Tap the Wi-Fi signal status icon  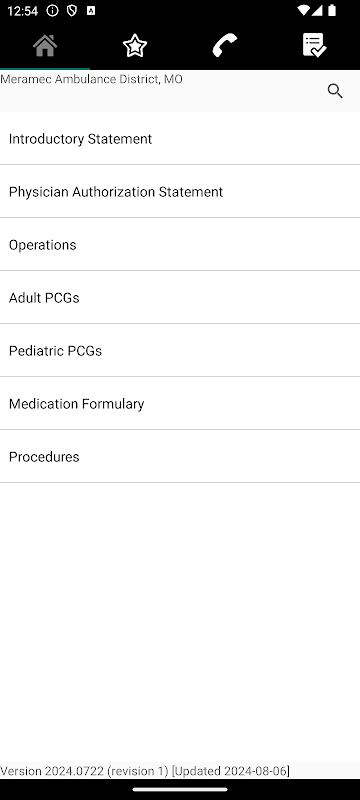pyautogui.click(x=304, y=10)
